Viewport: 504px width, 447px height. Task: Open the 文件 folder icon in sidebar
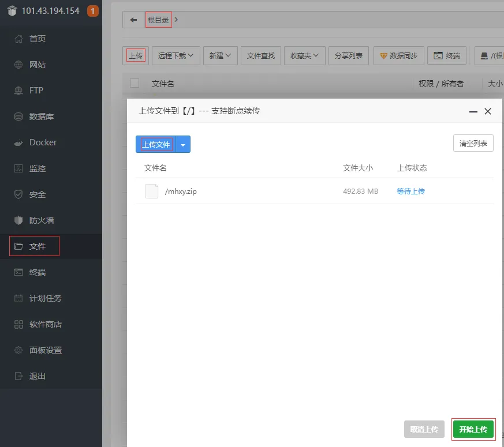pyautogui.click(x=18, y=246)
